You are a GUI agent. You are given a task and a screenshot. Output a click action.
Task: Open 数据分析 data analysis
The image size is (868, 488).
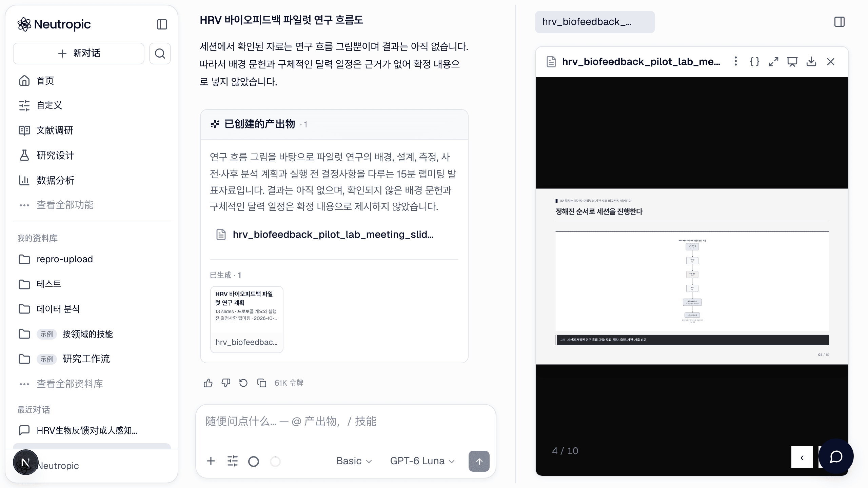point(92,180)
